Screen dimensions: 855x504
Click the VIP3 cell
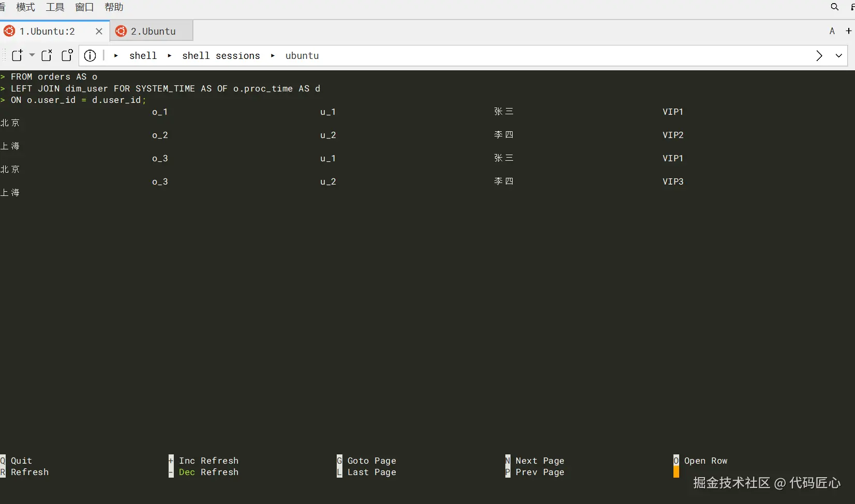673,181
